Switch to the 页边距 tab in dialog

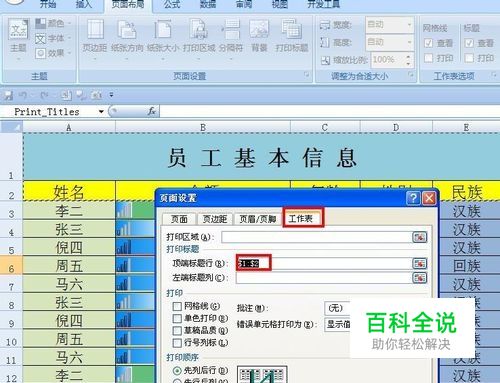pyautogui.click(x=215, y=219)
